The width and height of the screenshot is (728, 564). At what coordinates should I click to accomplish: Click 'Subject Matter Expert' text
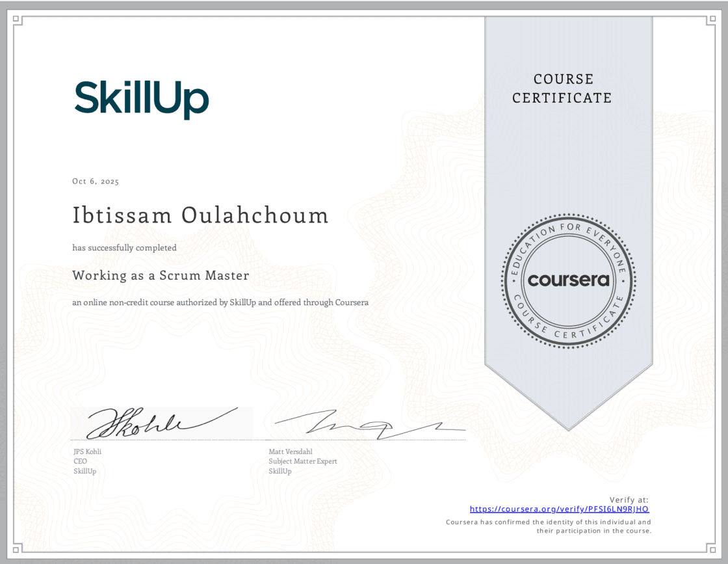pos(303,461)
